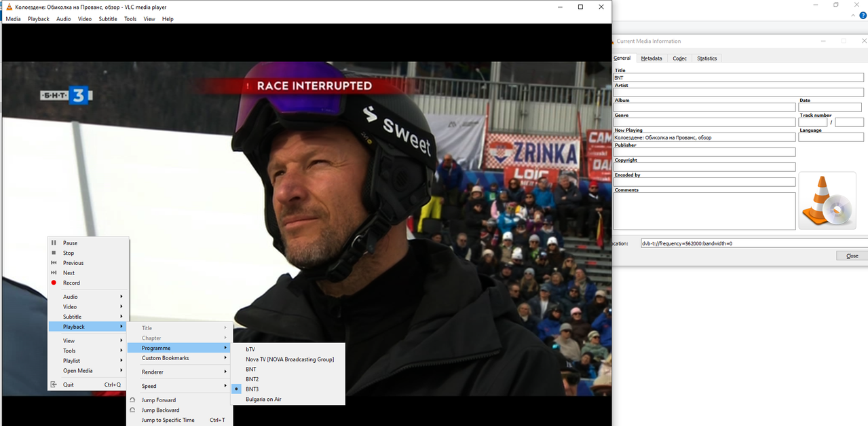Expand the Speed submenu
868x426 pixels.
pyautogui.click(x=179, y=386)
